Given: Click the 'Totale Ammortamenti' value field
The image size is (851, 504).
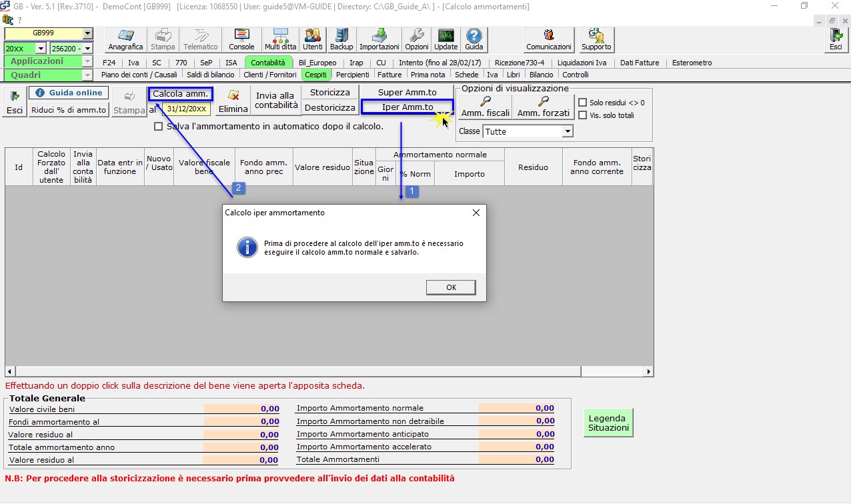Looking at the screenshot, I should [517, 459].
